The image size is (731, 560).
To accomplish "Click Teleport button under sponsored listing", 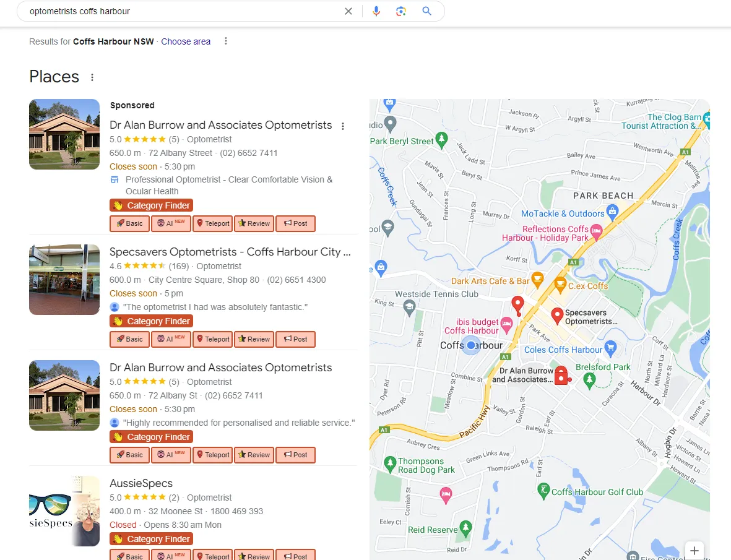I will click(212, 223).
